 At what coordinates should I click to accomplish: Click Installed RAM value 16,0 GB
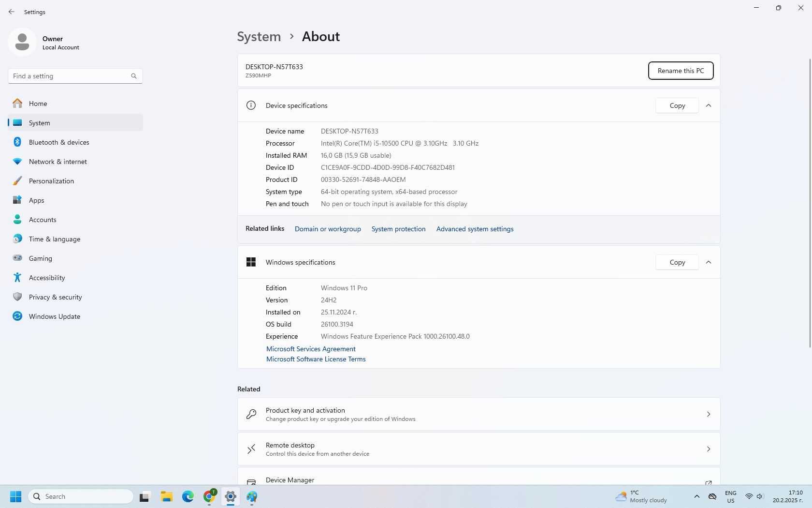click(x=356, y=155)
